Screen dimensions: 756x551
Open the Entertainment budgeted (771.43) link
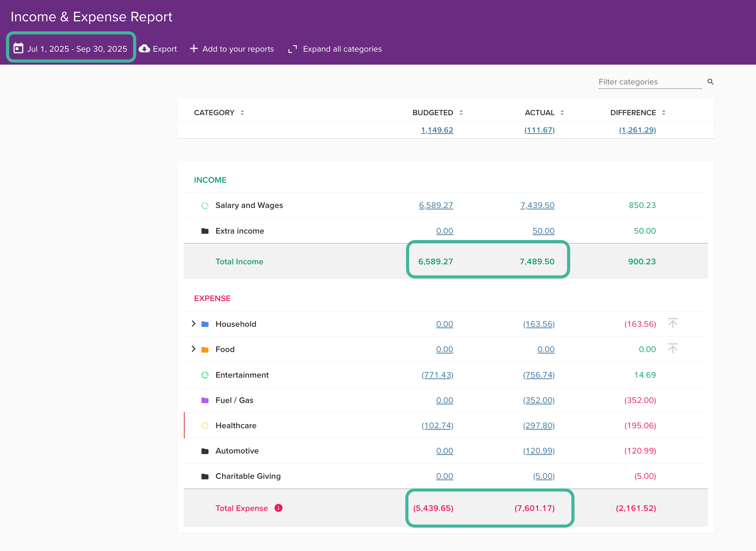point(437,375)
